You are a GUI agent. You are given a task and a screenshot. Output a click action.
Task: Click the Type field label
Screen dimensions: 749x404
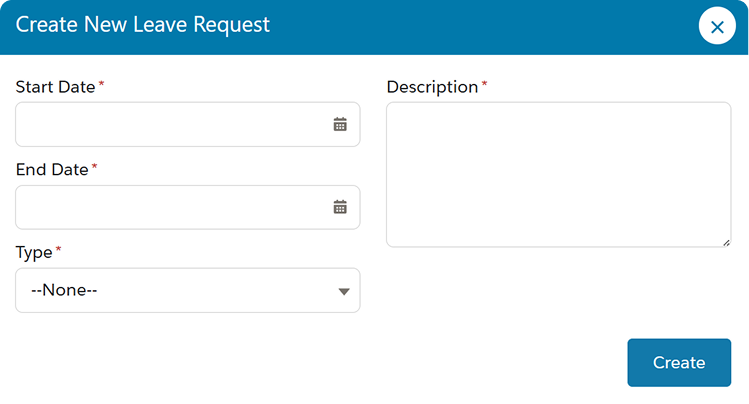34,252
